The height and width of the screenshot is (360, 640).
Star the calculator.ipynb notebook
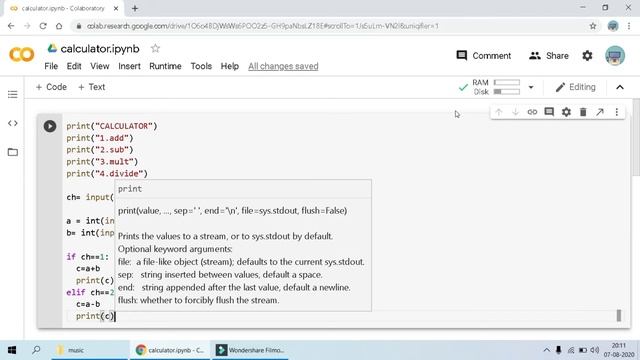coord(155,49)
